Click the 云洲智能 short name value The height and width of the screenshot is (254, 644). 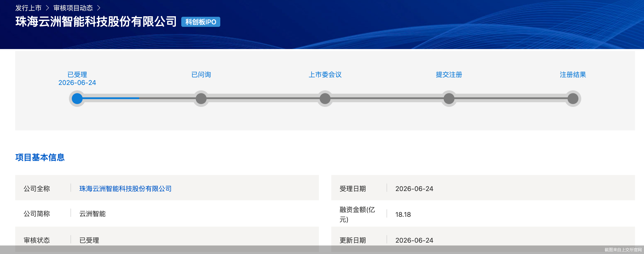coord(92,214)
